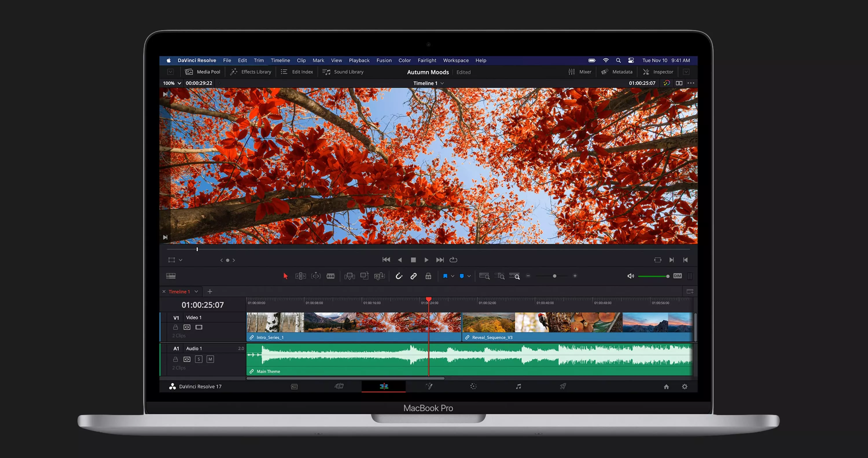Viewport: 868px width, 458px height.
Task: Open the Playback menu
Action: (x=358, y=61)
